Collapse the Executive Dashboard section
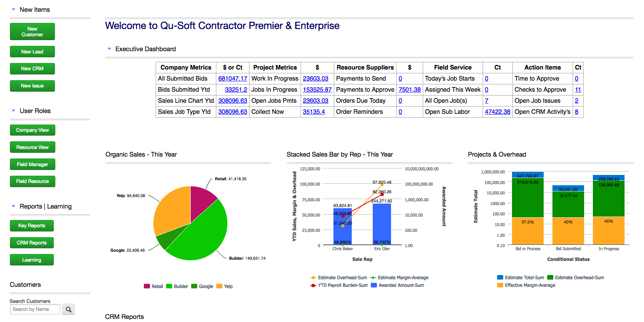Viewport: 644px width, 322px height. pyautogui.click(x=109, y=49)
